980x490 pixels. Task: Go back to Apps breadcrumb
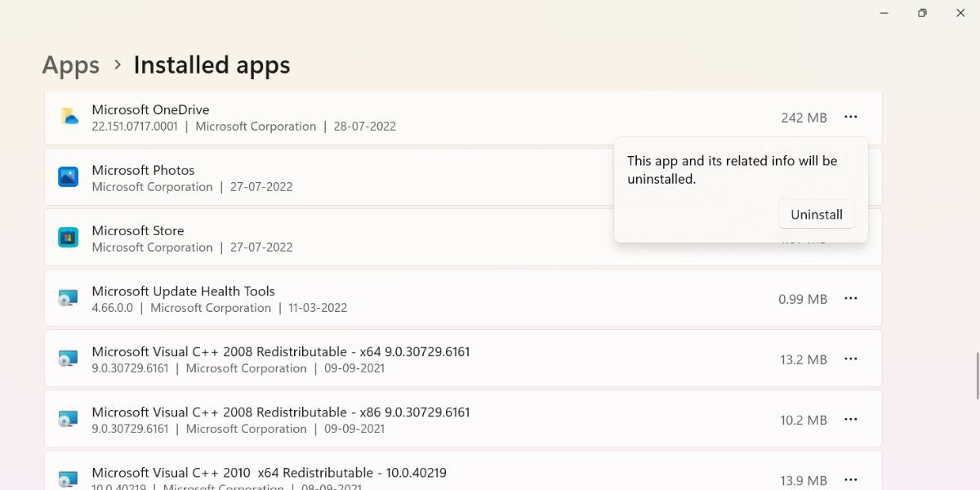click(71, 65)
